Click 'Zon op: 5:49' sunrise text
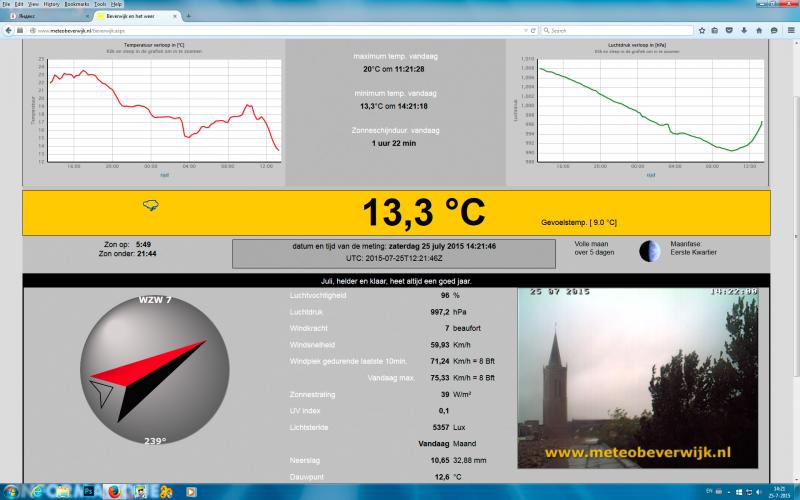The width and height of the screenshot is (800, 500). 128,244
